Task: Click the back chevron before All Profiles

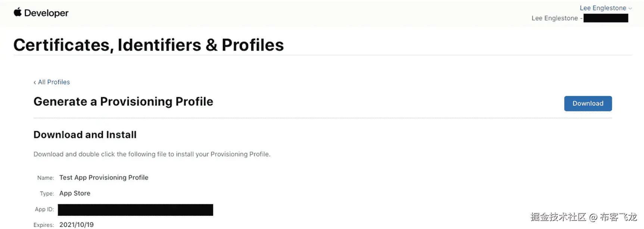Action: coord(35,83)
